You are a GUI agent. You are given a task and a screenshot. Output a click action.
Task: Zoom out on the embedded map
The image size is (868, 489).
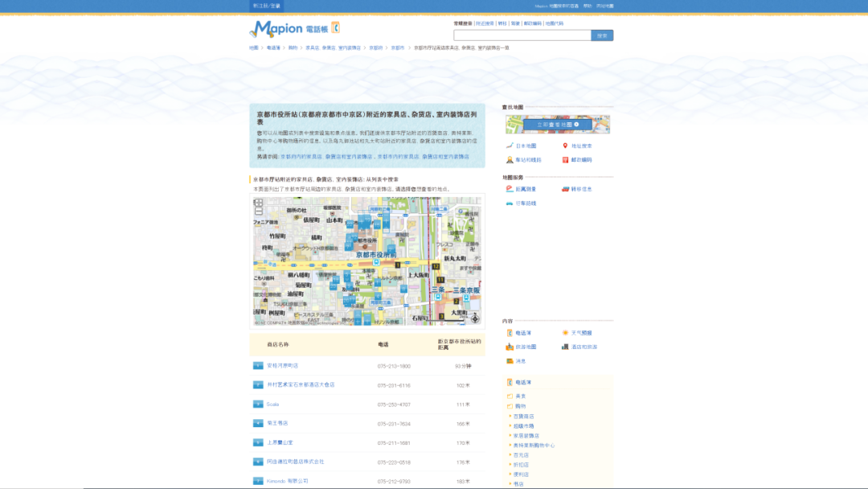pyautogui.click(x=259, y=212)
